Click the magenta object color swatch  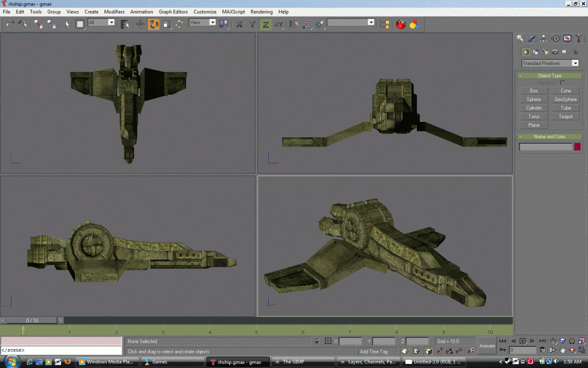pos(577,147)
